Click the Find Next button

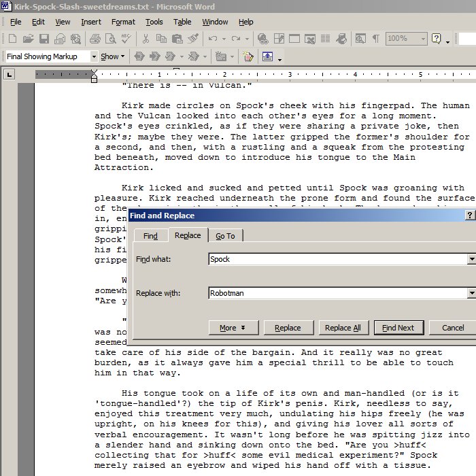tap(398, 328)
